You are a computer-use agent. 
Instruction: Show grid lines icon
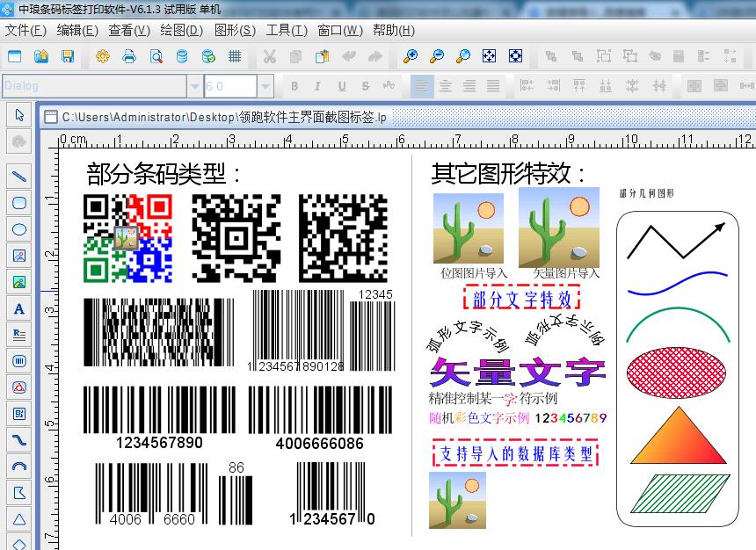235,56
